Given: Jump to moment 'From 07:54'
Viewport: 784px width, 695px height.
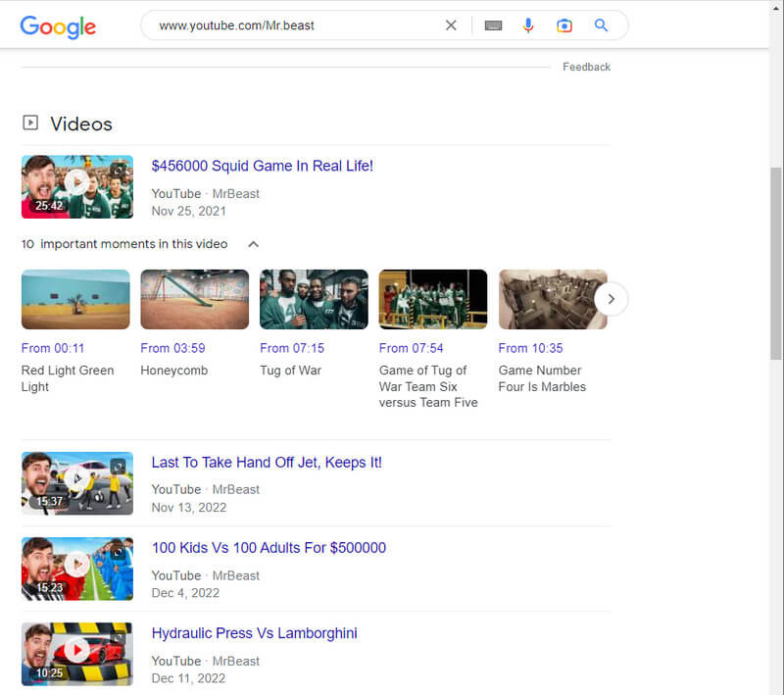Looking at the screenshot, I should (411, 348).
